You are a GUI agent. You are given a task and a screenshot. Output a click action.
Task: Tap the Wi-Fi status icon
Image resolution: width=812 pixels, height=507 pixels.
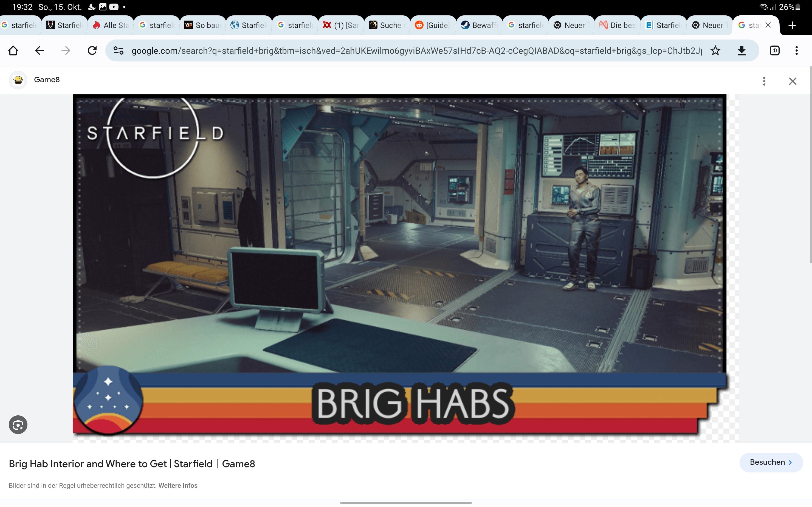(x=764, y=7)
